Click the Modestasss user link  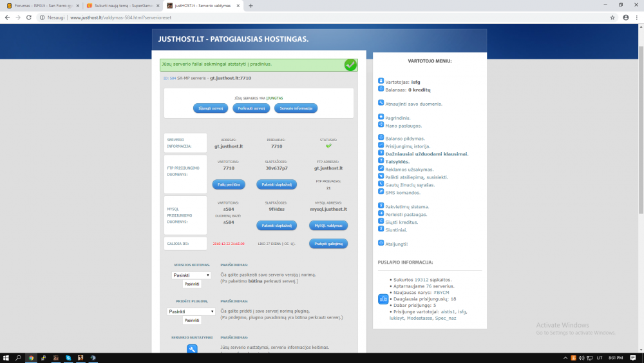(x=419, y=319)
